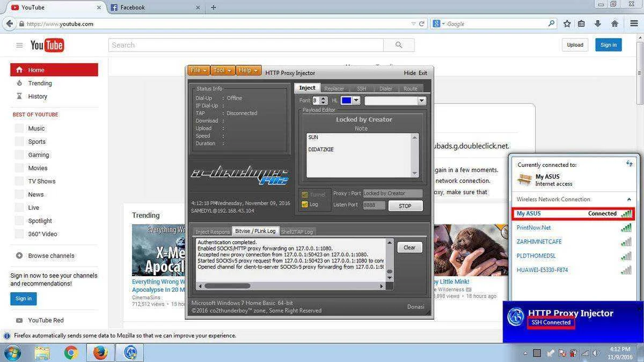Switch to the Dialer tab
The image size is (644, 362).
tap(385, 88)
